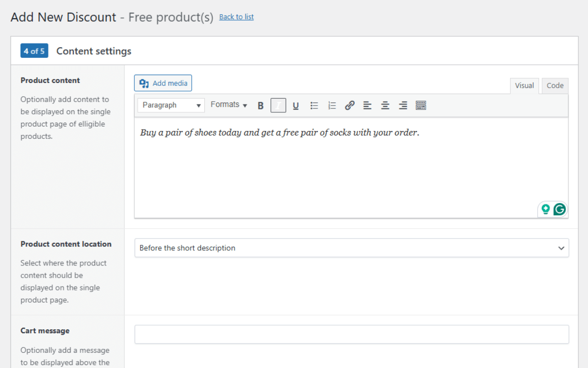This screenshot has height=368, width=588.
Task: Insert a numbered list
Action: 332,105
